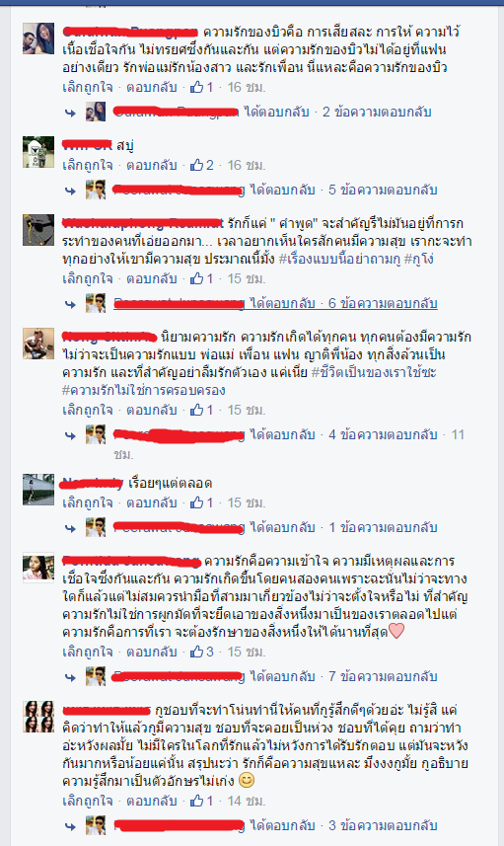Expand the 4 ข้อความตอบกลับ reply thread

tap(383, 434)
